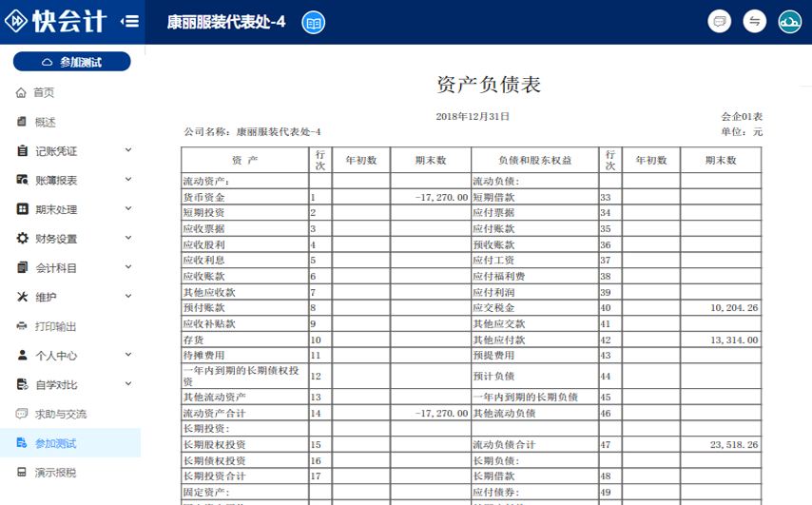Image resolution: width=812 pixels, height=505 pixels.
Task: Open 打印输出 printer item
Action: [55, 326]
